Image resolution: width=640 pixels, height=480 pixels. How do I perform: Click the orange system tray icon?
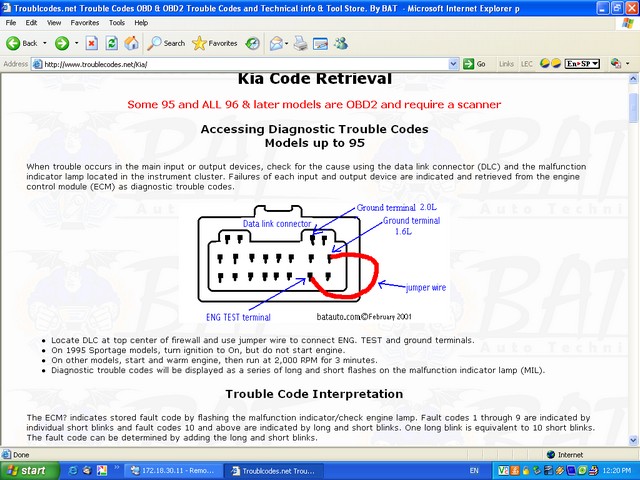[x=515, y=471]
